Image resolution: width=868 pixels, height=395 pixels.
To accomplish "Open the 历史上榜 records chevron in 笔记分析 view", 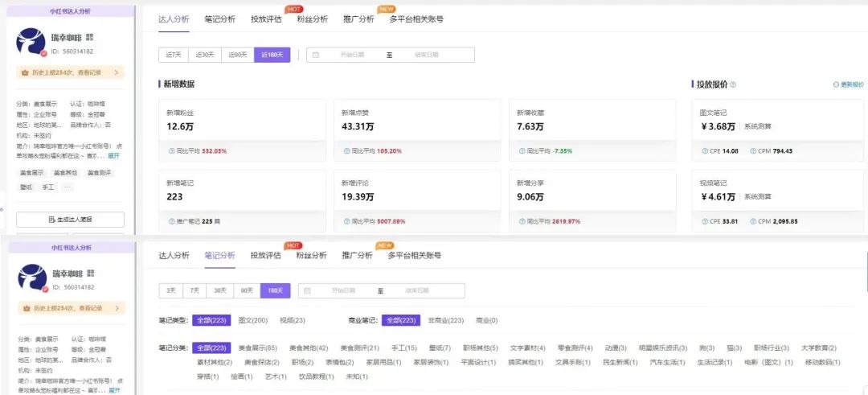I will pos(117,308).
